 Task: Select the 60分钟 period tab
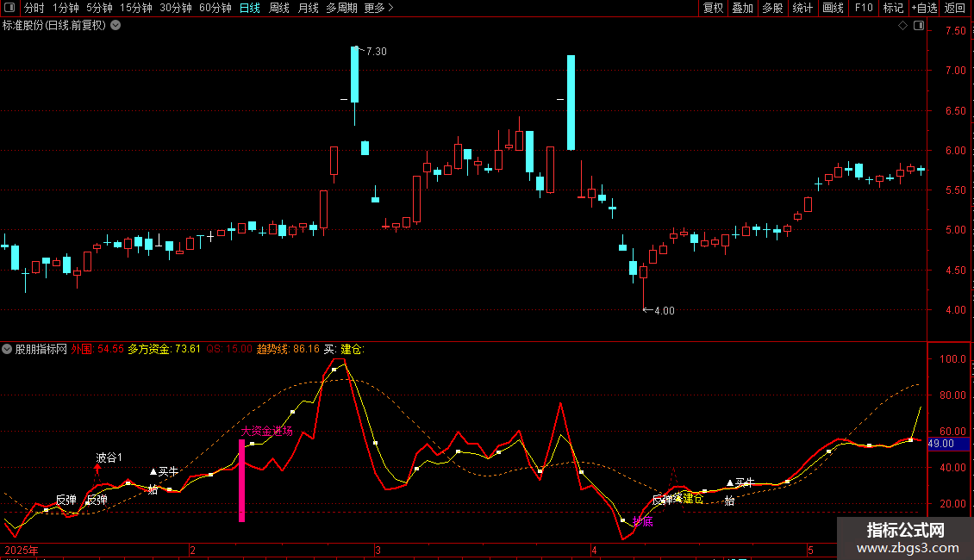[215, 8]
